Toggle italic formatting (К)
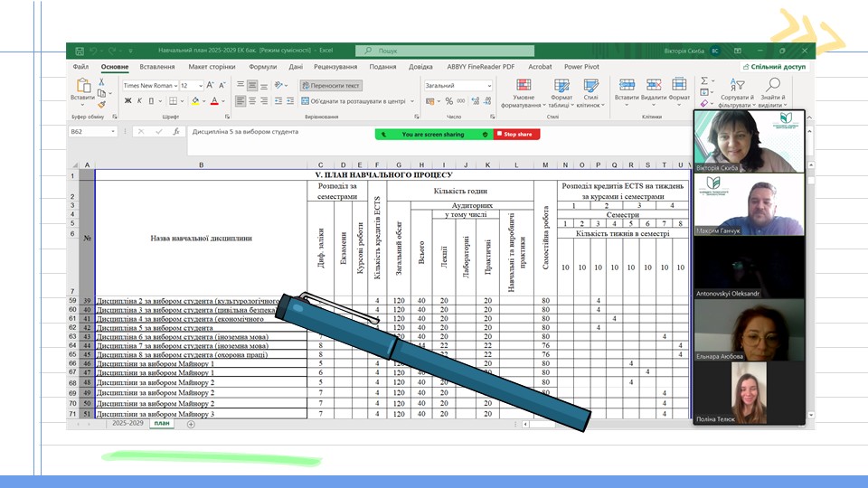868x488 pixels. (140, 101)
